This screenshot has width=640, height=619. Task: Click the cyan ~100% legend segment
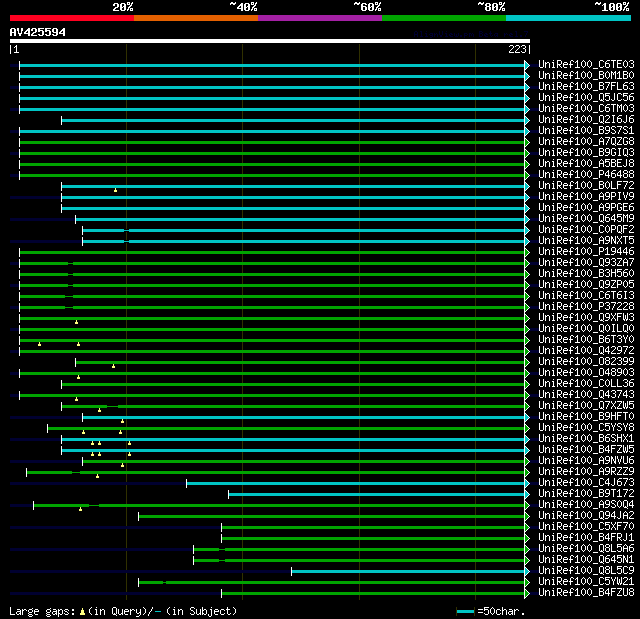pos(569,18)
